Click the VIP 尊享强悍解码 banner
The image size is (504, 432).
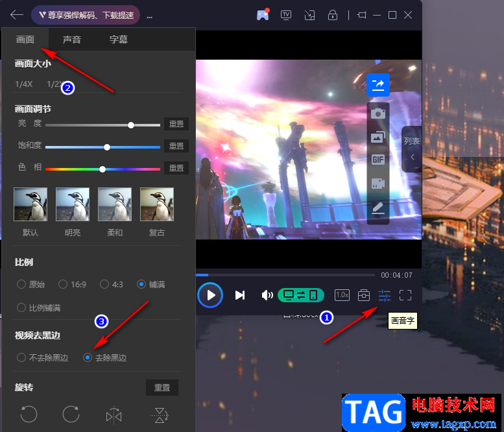point(86,15)
